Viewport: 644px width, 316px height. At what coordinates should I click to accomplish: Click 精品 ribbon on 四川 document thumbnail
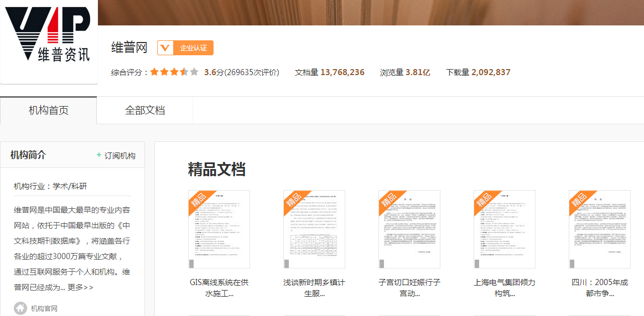pos(580,201)
